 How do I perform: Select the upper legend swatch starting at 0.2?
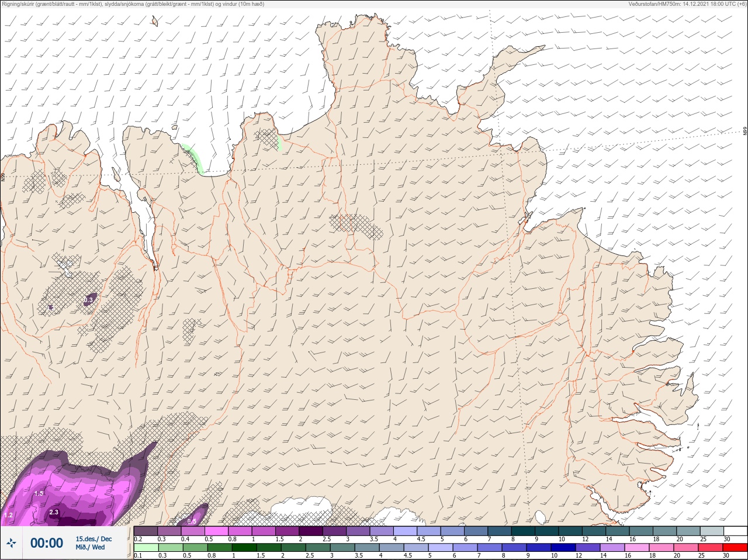pos(146,531)
